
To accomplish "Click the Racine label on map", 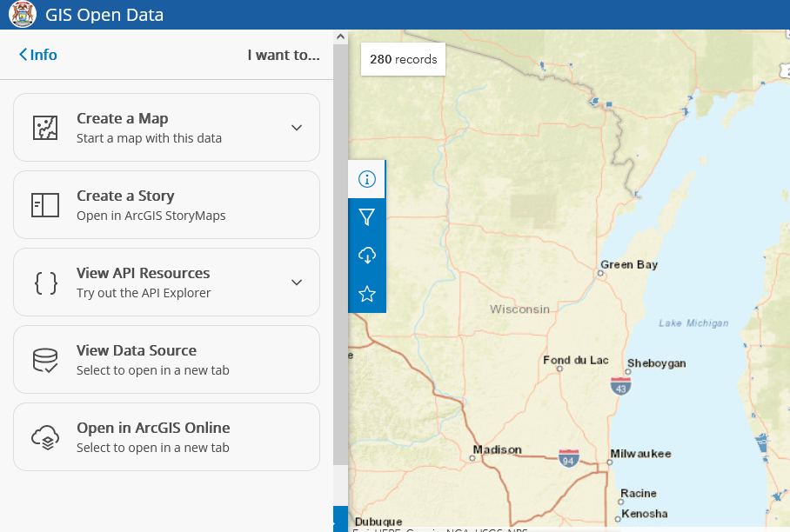I will [x=639, y=493].
